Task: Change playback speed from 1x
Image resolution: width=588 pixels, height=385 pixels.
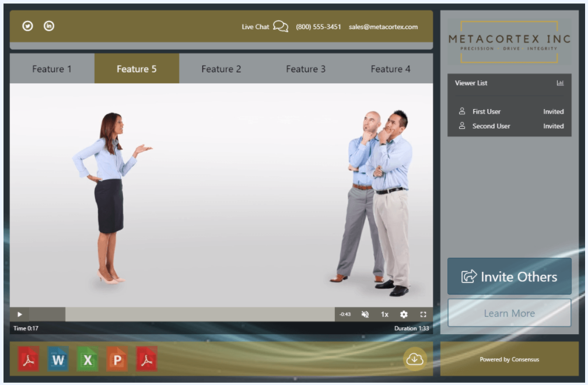Action: [384, 314]
